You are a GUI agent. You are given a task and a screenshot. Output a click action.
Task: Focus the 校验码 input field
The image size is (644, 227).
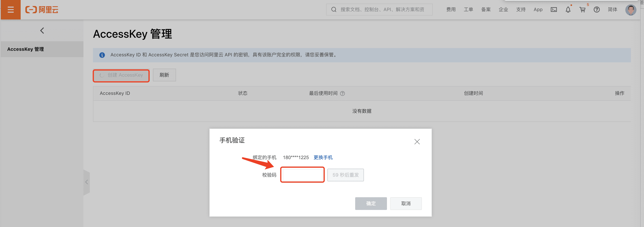click(x=303, y=175)
